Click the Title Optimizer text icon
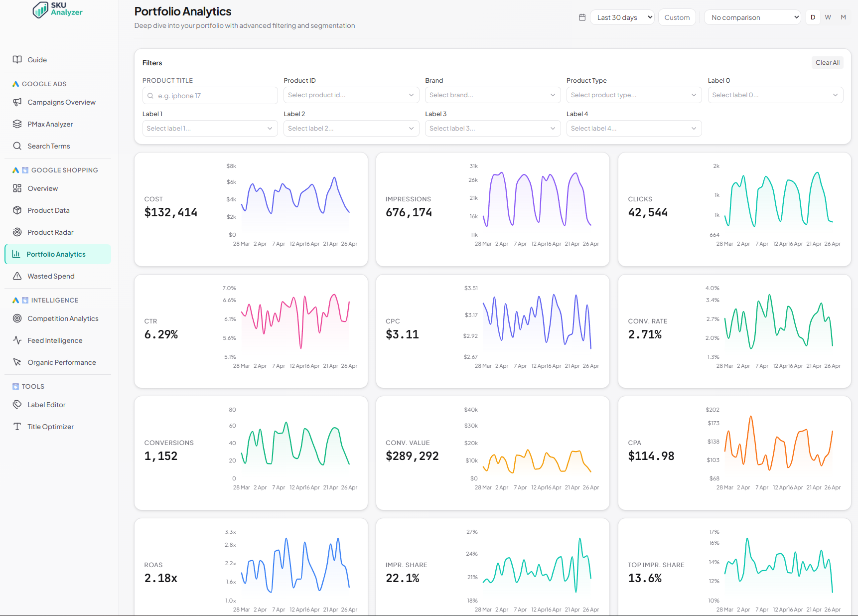Viewport: 858px width, 616px height. 17,427
